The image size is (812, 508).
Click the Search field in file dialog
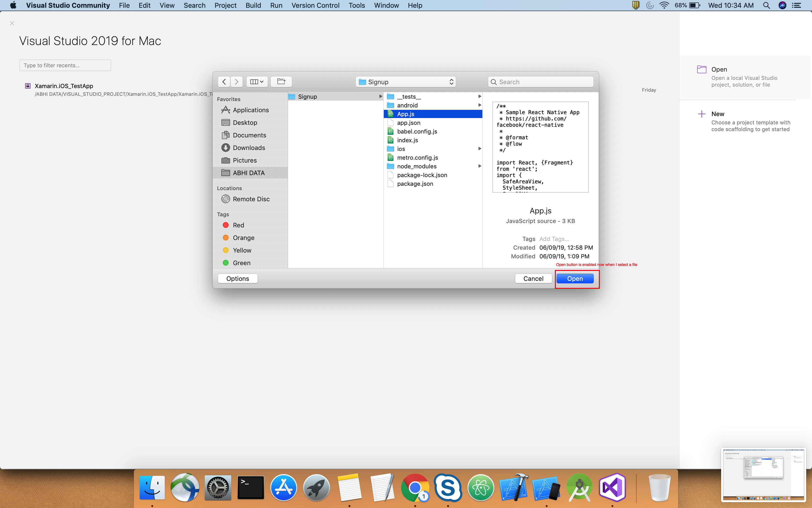541,82
